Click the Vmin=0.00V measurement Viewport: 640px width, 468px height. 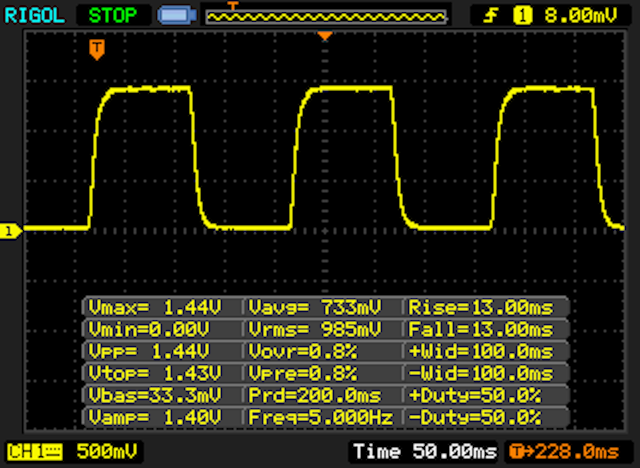click(x=149, y=329)
